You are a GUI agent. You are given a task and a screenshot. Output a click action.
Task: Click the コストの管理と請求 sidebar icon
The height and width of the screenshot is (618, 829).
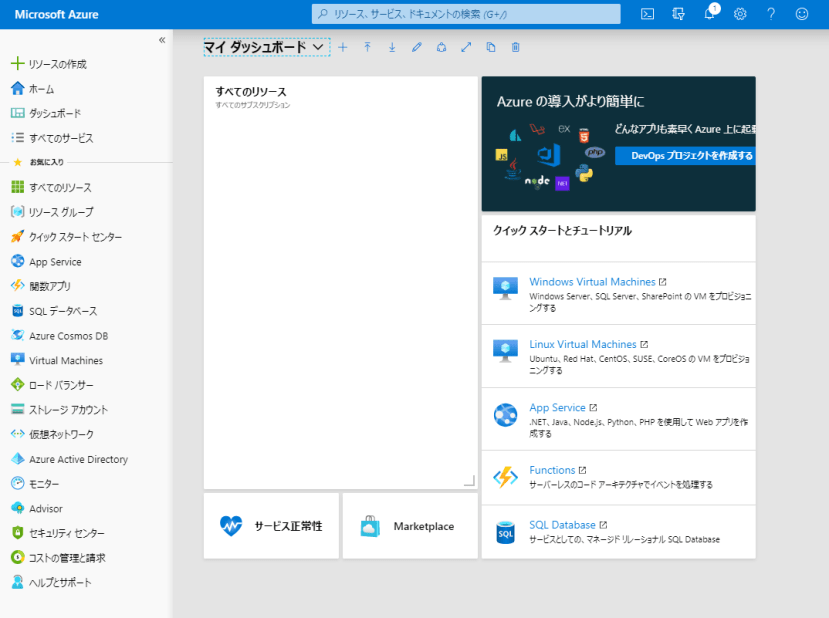pyautogui.click(x=17, y=557)
